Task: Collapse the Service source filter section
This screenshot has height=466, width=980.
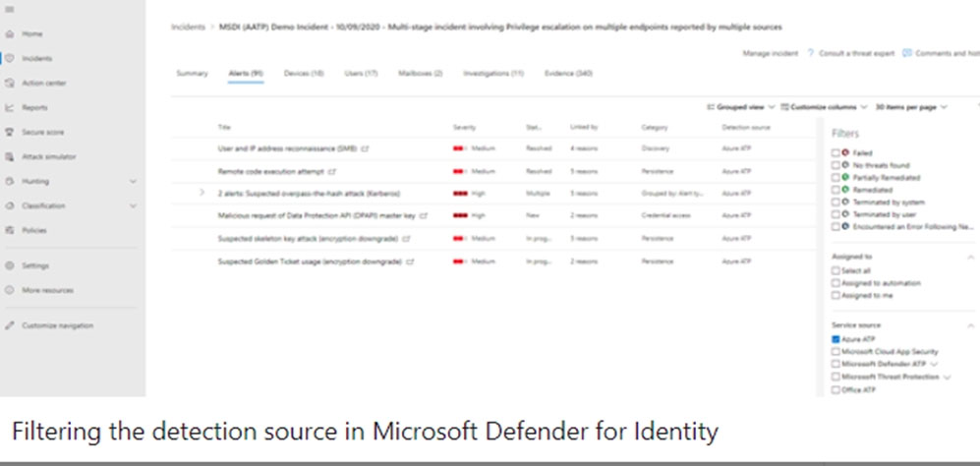Action: (970, 325)
